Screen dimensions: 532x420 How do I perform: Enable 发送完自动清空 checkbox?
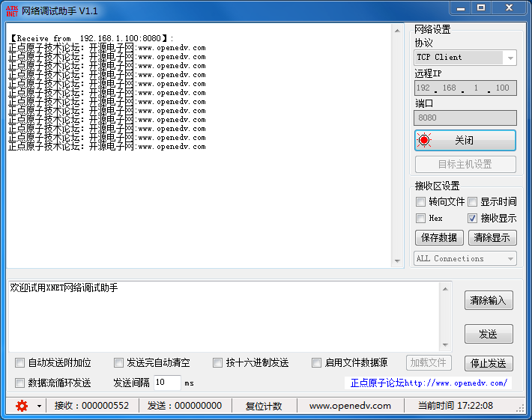click(118, 362)
